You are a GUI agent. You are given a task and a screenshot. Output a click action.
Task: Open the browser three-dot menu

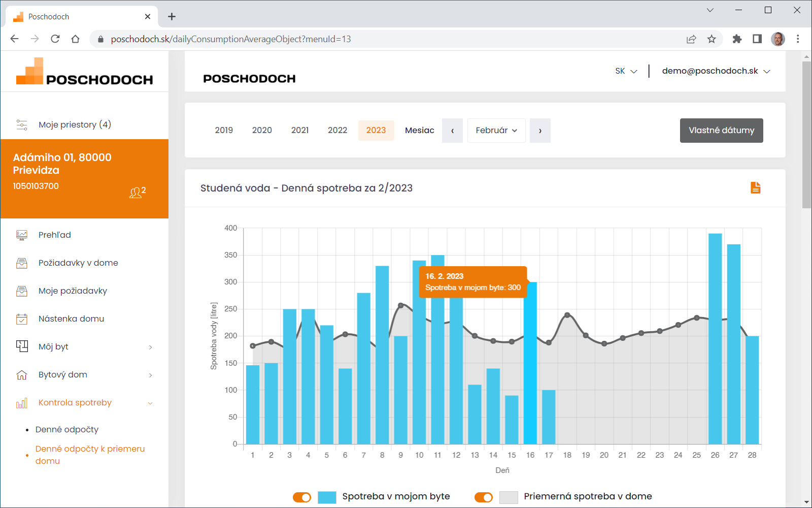[798, 39]
